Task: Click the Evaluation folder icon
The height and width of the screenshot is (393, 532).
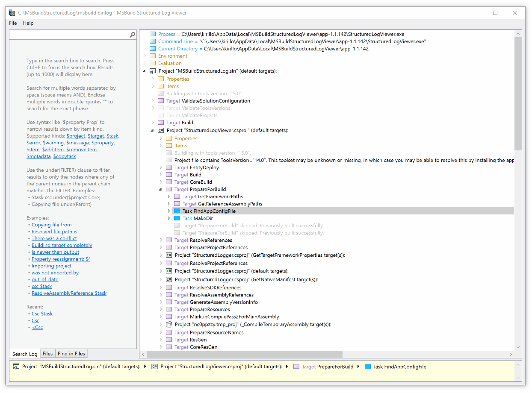Action: tap(153, 63)
